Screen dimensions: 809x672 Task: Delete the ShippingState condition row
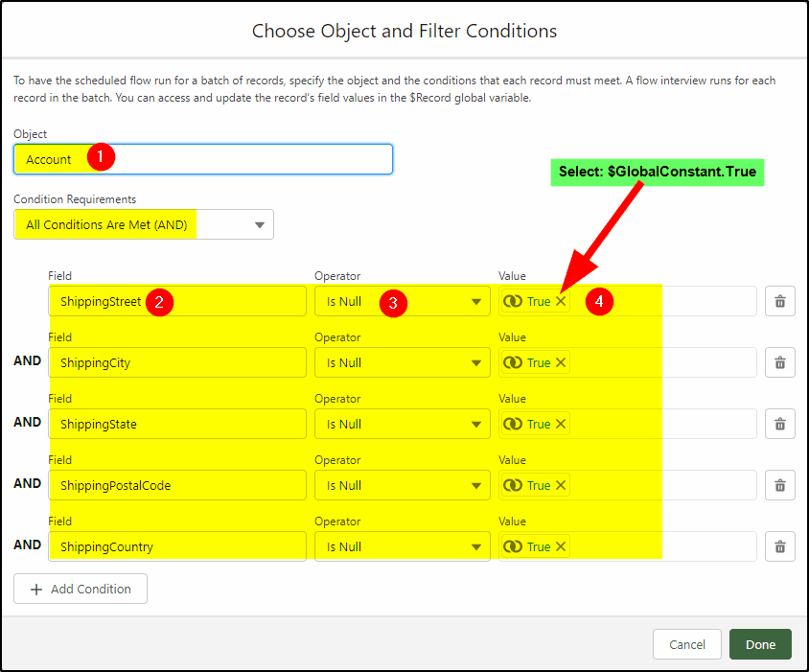(x=779, y=425)
